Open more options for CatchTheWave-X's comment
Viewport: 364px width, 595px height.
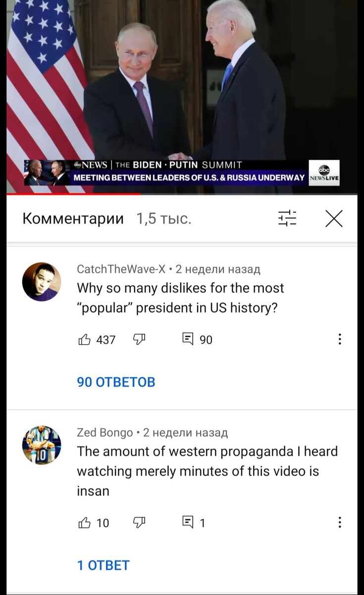point(340,340)
